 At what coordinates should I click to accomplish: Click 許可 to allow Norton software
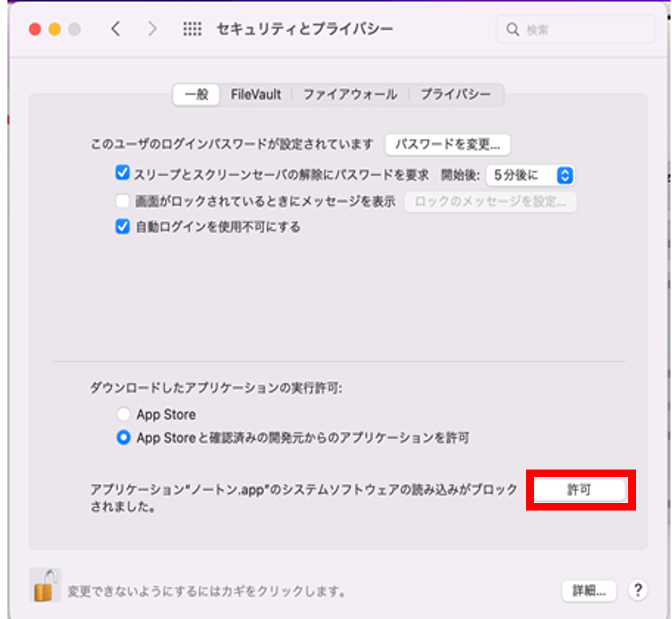tap(580, 490)
